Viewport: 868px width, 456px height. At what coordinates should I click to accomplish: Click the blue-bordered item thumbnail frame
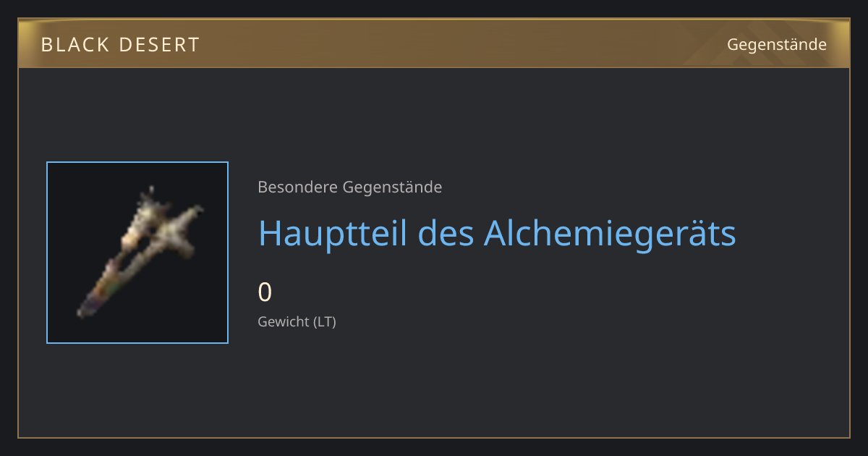coord(137,253)
